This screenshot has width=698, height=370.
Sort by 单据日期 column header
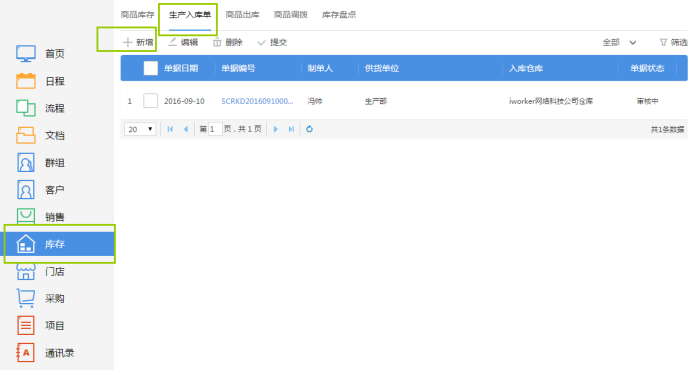click(x=181, y=68)
